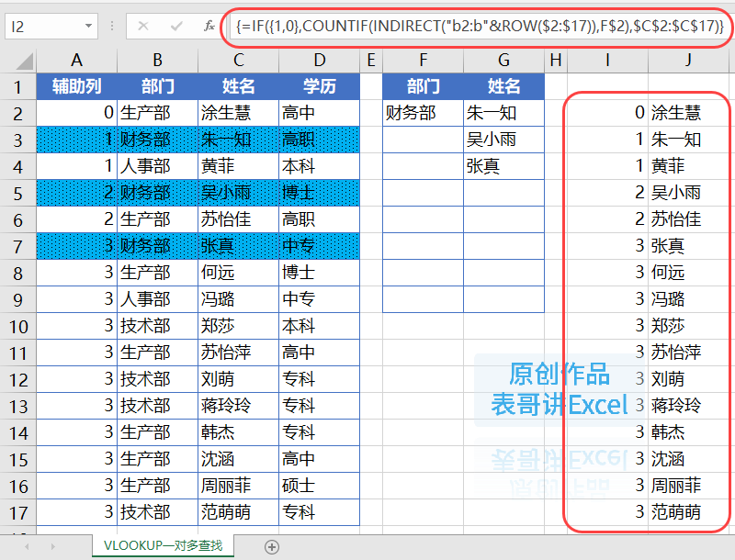Click cell D5 containing 博士 highlighted row
Viewport: 735px width, 560px height.
(x=319, y=193)
